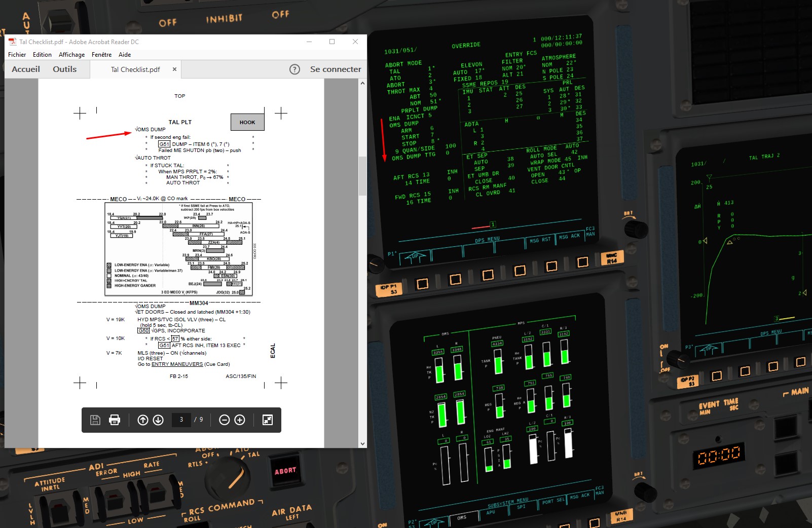The width and height of the screenshot is (812, 528).
Task: Push second edge key under right TAL TRAJ MFD
Action: click(745, 371)
